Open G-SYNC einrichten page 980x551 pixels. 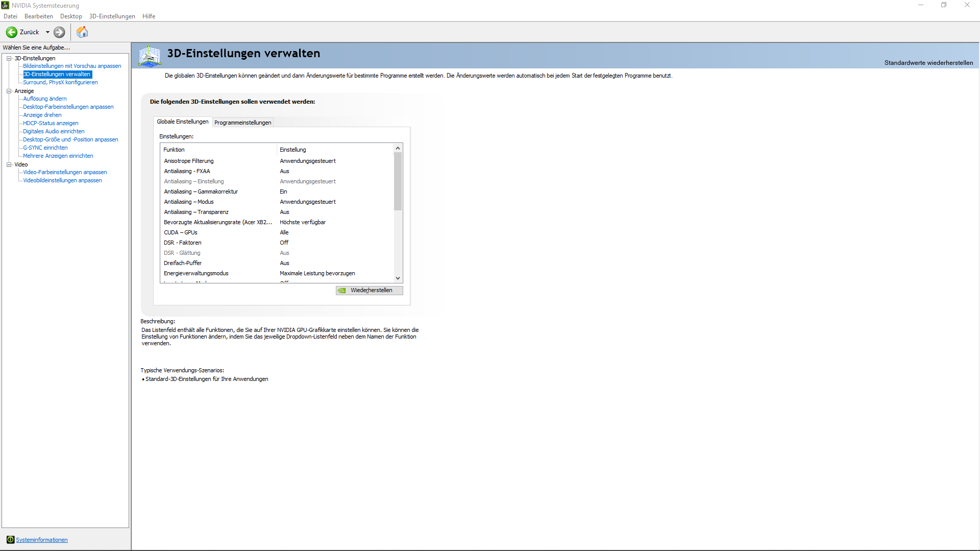pos(45,148)
